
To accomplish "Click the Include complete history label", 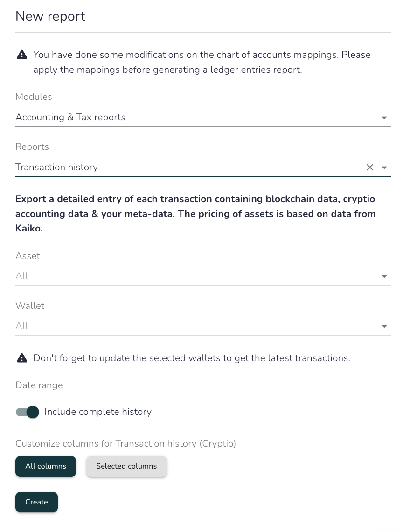I will tap(98, 412).
